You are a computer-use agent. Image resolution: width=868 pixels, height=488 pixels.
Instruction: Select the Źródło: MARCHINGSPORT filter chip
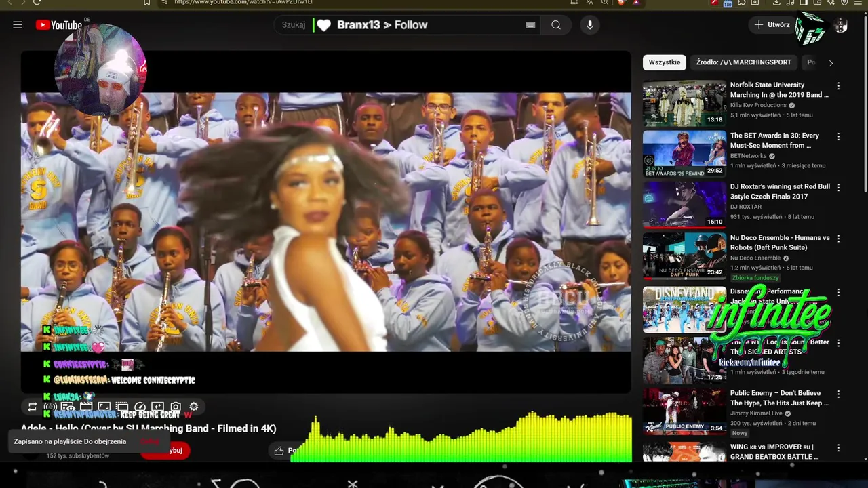pyautogui.click(x=744, y=62)
